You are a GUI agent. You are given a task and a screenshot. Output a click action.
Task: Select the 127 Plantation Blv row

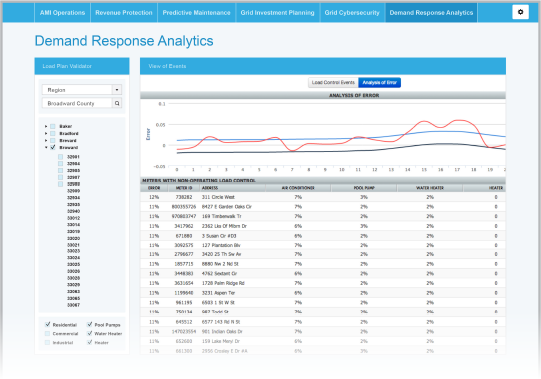tap(323, 245)
